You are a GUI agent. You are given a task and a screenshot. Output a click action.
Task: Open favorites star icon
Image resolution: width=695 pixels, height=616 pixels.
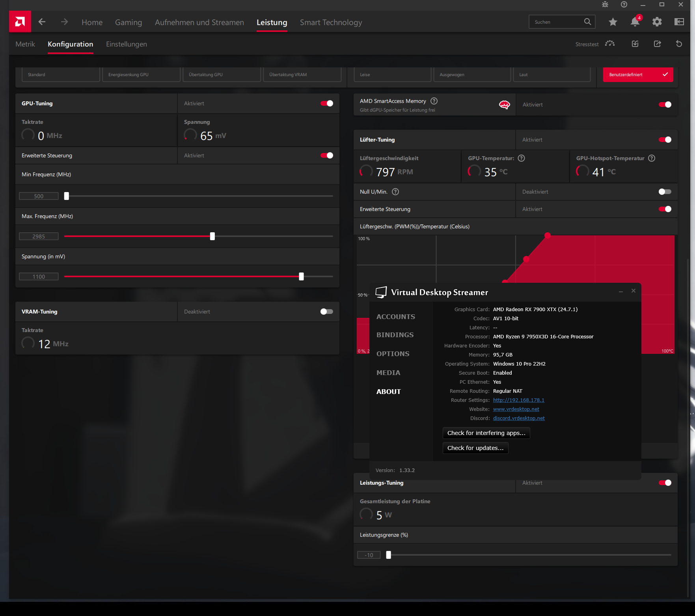613,22
